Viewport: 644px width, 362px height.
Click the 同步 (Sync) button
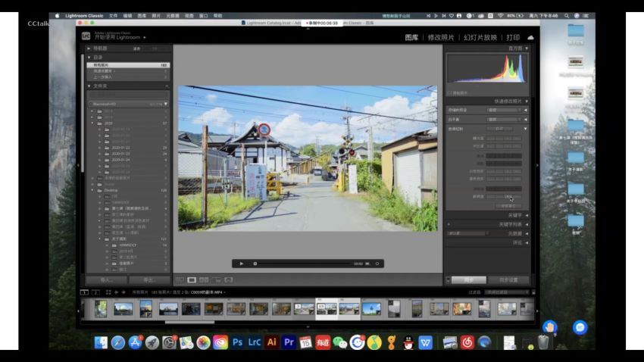469,280
